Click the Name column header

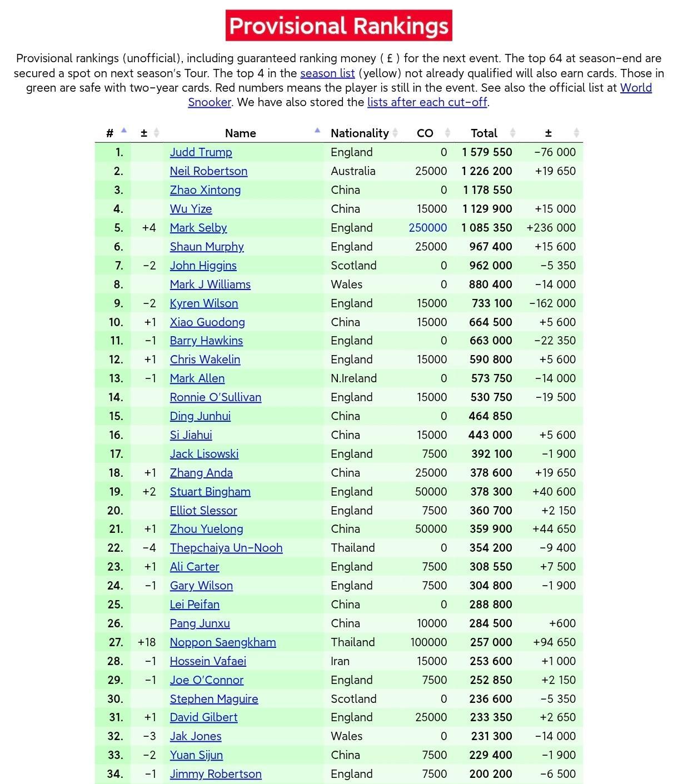pyautogui.click(x=240, y=133)
